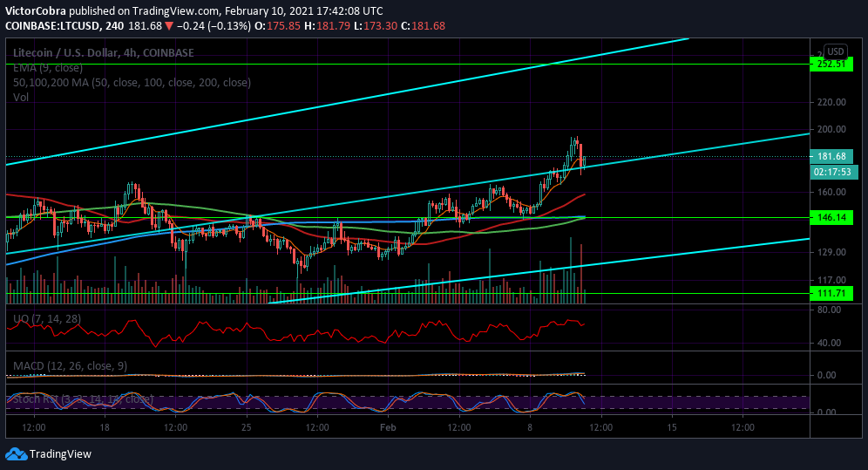Click the 146.14 price level label
Image resolution: width=868 pixels, height=470 pixels.
click(831, 218)
